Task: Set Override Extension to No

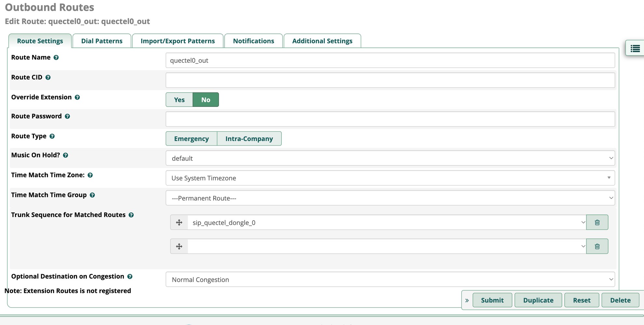Action: pos(205,100)
